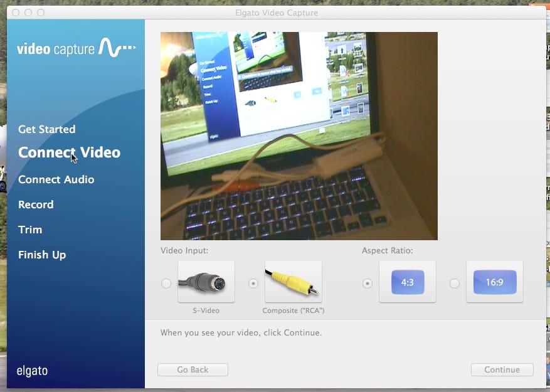
Task: Select the yellow Composite RCA connector image
Action: 294,282
